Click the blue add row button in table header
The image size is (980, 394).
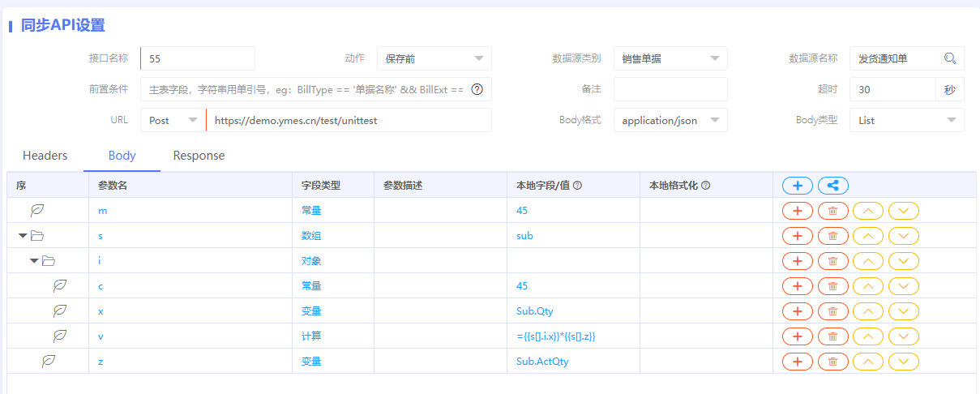pos(797,186)
